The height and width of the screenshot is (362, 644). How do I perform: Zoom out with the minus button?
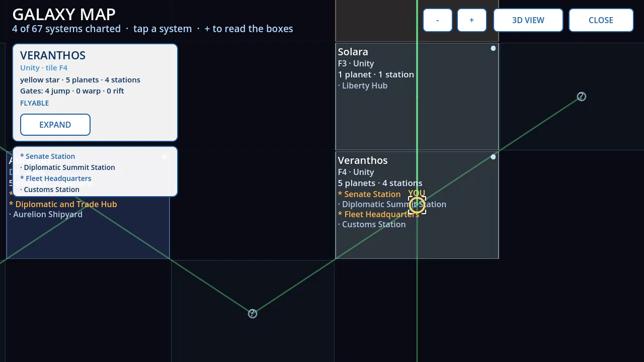point(437,20)
